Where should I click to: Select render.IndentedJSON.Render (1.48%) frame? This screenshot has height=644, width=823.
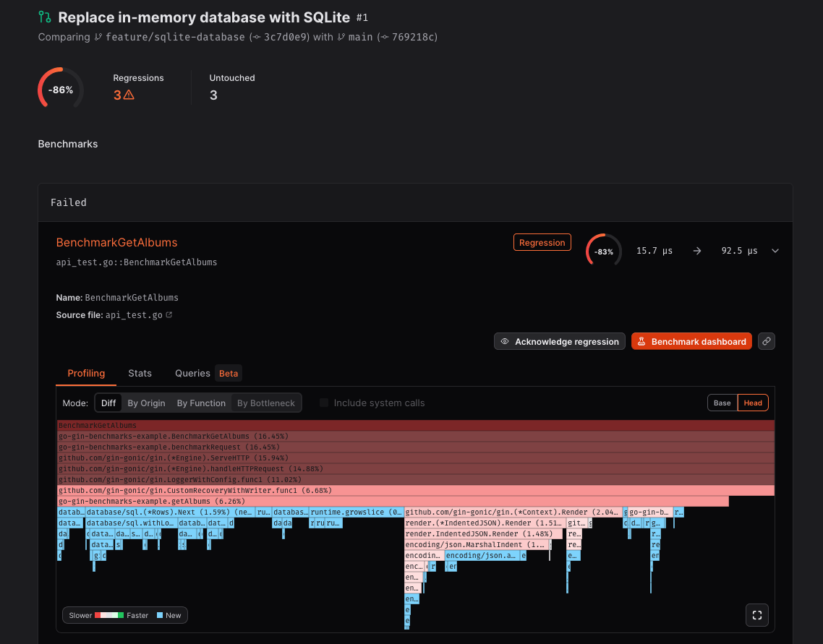(x=483, y=534)
